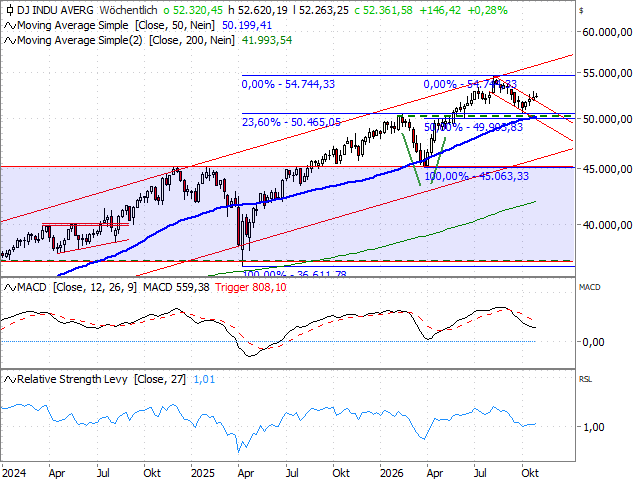Click the left Fibonacci label 0,00% - 54.744,33
Screen dimensions: 640x480
[x=288, y=84]
